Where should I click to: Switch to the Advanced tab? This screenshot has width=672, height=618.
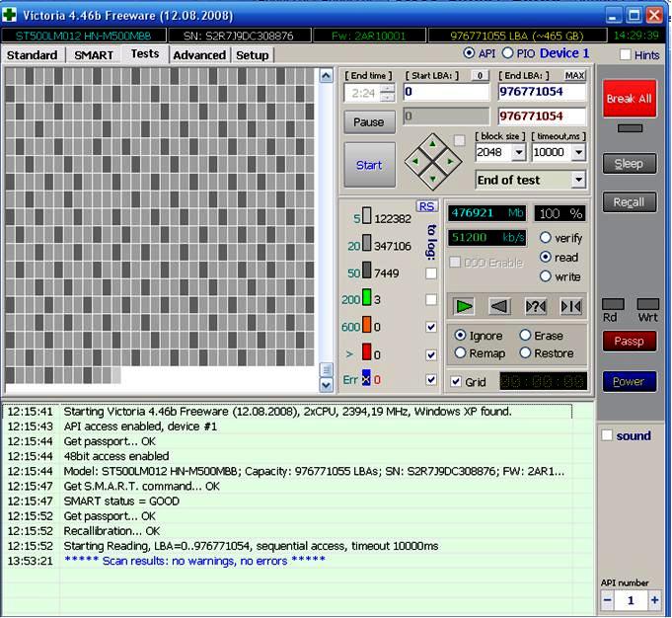[199, 55]
